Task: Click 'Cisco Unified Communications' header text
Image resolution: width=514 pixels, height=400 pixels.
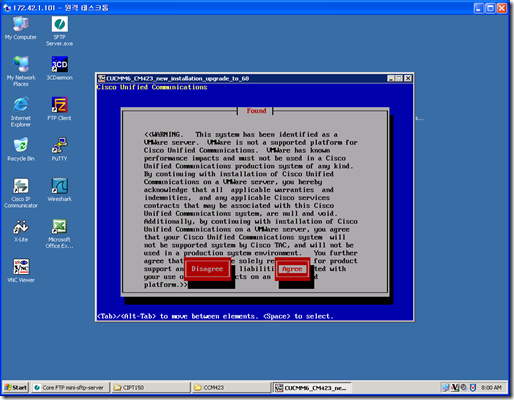Action: click(152, 87)
